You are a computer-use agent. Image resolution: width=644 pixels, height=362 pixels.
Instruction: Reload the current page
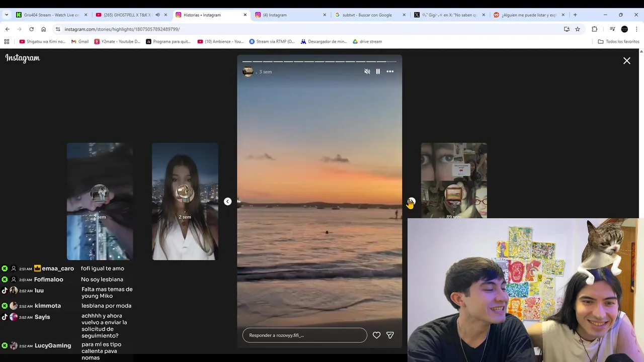point(31,29)
